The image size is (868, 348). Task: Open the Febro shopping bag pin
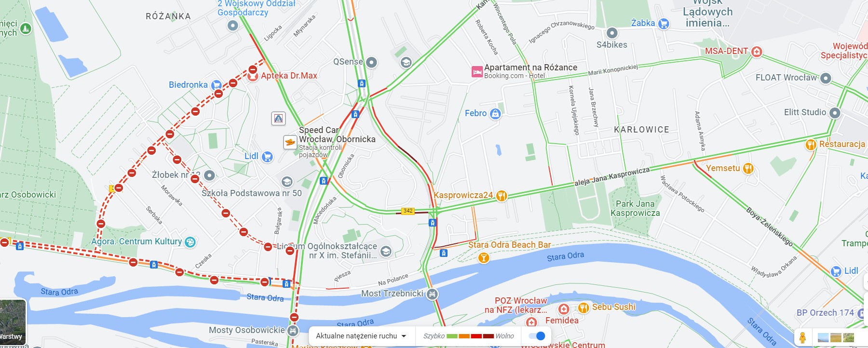point(495,114)
